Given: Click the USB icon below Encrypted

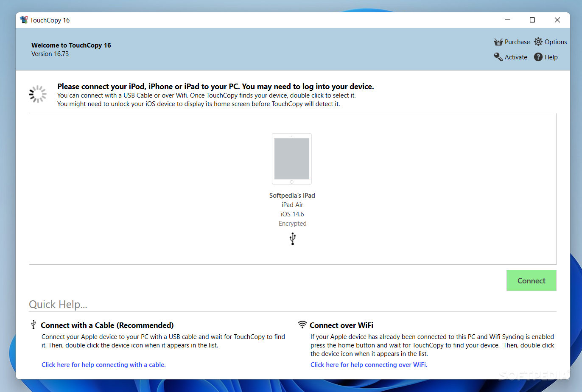Looking at the screenshot, I should pos(292,239).
